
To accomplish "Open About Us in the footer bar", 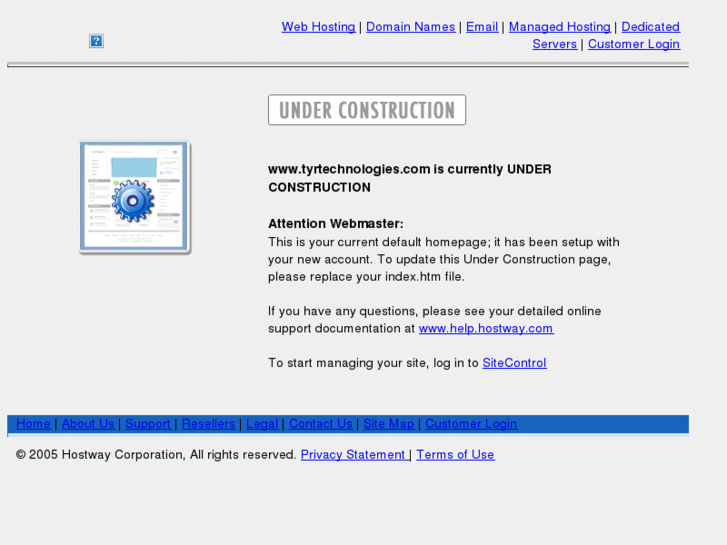I will (88, 423).
